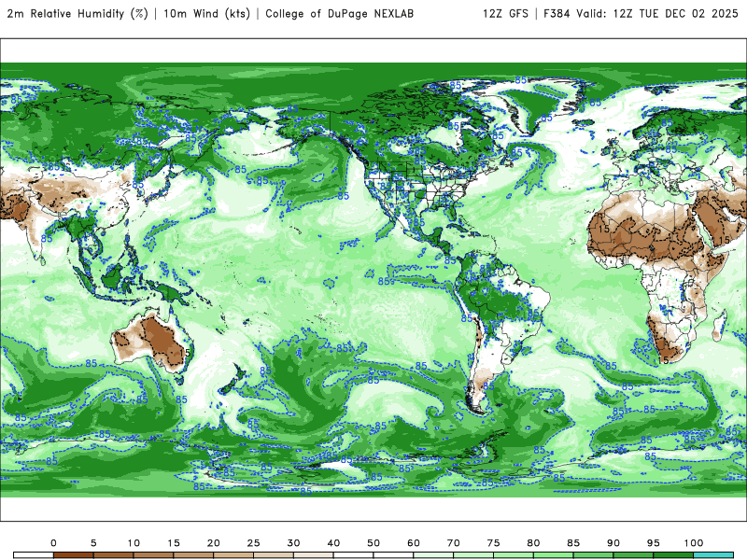The width and height of the screenshot is (747, 560).
Task: Click the 30–40 pale colorbar swatch
Action: 314,555
